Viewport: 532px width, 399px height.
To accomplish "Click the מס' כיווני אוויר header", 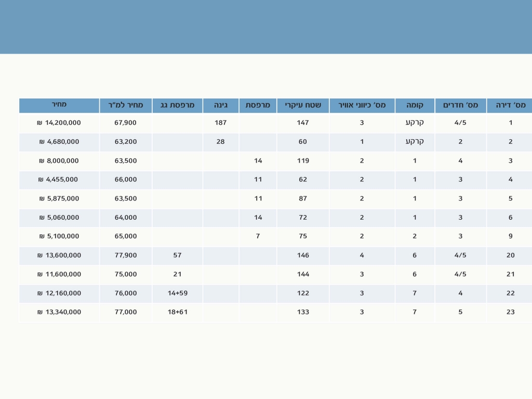I will 362,105.
